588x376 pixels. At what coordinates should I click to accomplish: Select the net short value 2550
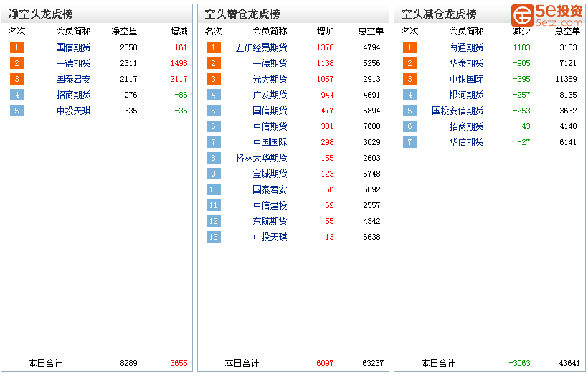128,47
